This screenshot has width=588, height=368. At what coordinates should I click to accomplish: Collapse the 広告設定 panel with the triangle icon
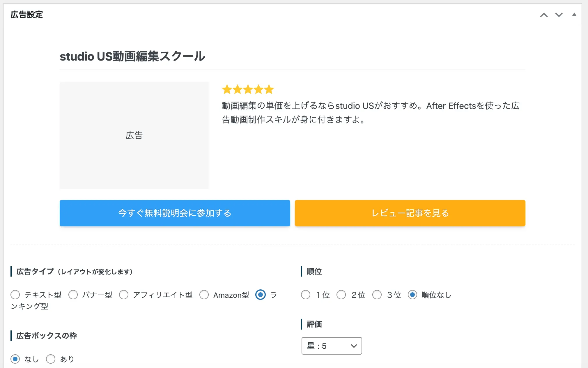574,14
